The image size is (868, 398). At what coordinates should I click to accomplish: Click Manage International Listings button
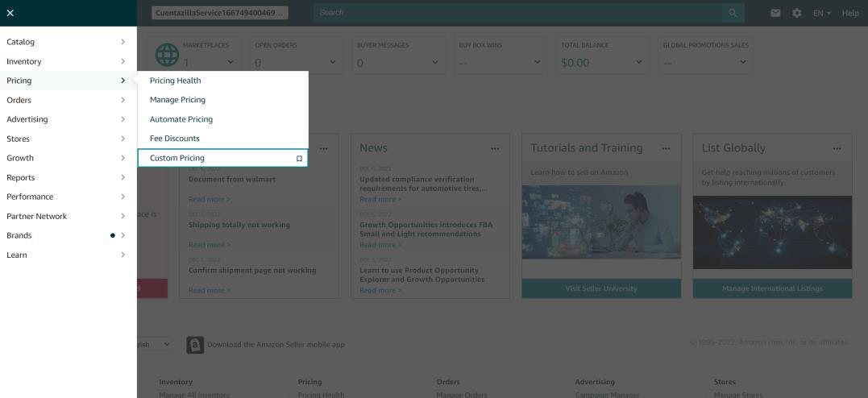(772, 288)
